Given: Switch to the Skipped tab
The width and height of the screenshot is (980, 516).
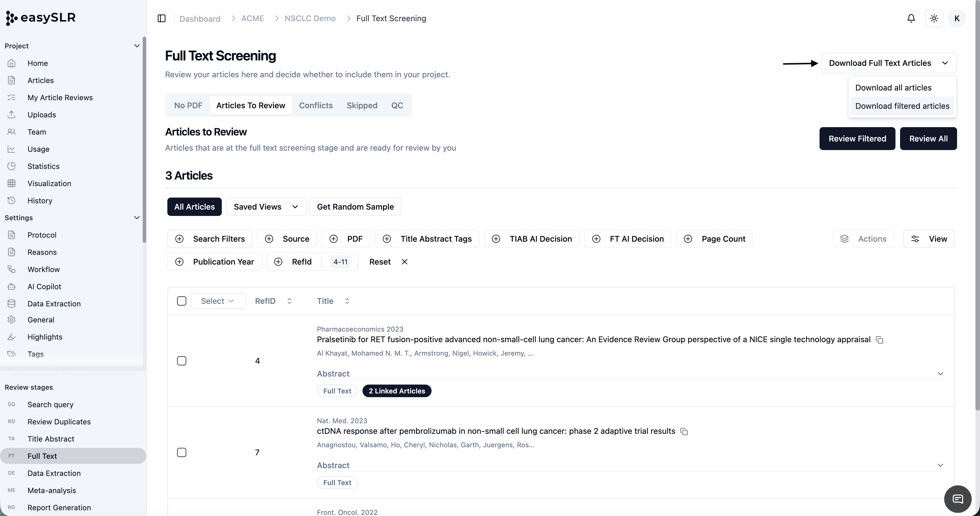Looking at the screenshot, I should 362,105.
